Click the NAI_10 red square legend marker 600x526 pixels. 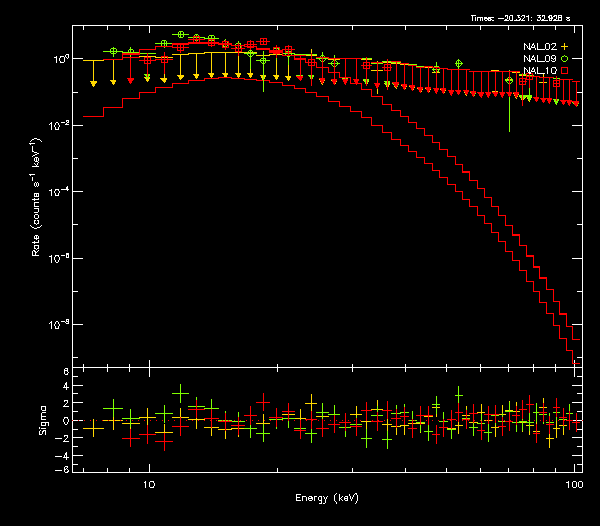point(565,71)
